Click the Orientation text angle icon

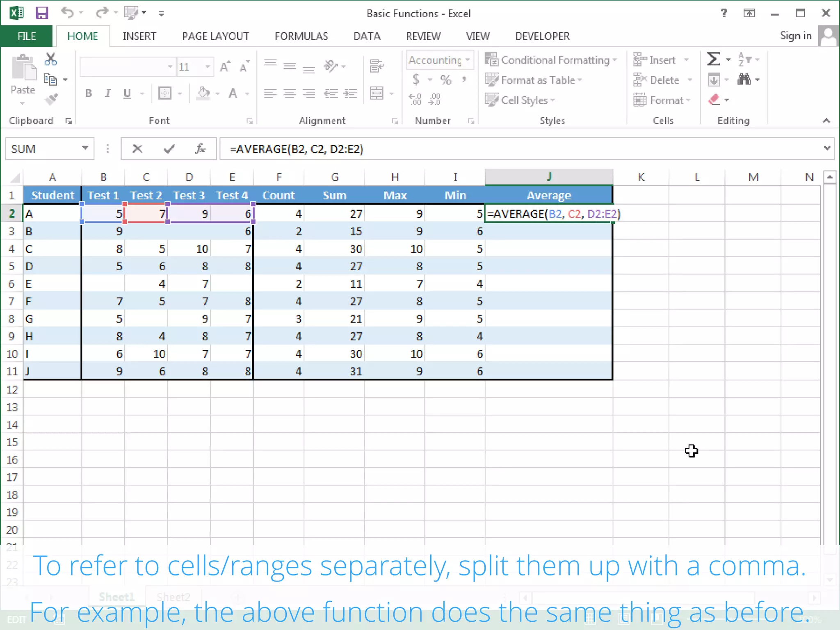click(x=331, y=66)
